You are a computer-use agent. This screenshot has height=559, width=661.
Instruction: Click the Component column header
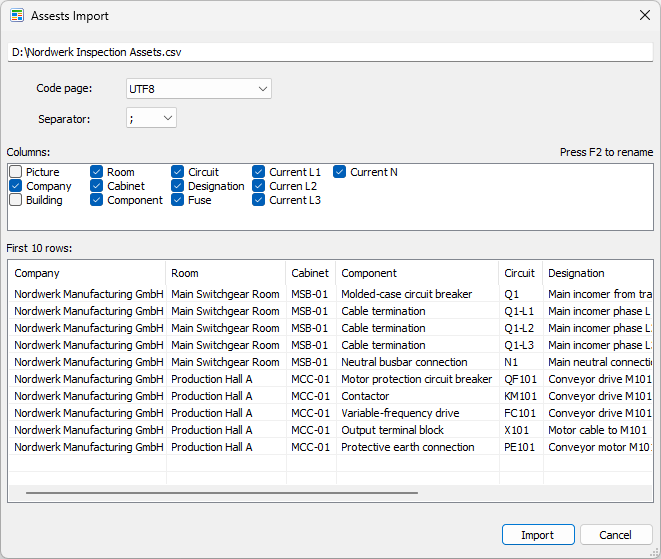coord(417,273)
